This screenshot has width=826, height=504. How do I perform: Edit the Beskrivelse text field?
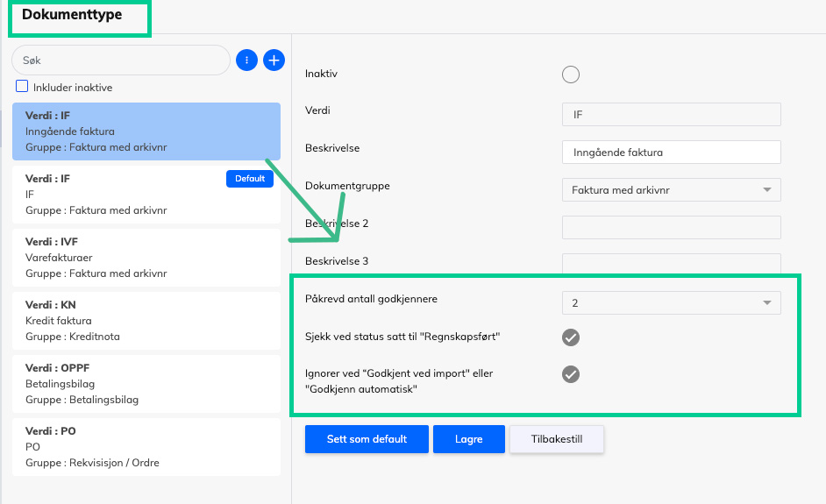[671, 153]
